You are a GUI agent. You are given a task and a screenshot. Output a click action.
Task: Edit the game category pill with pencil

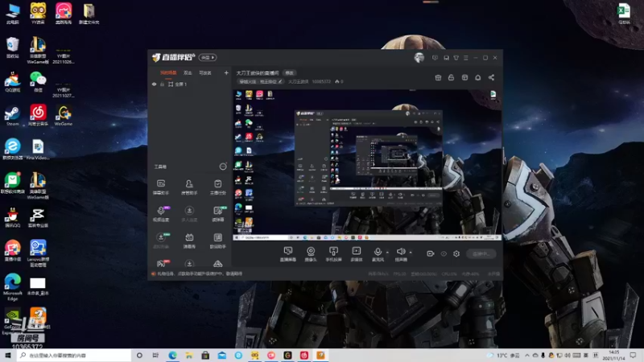click(261, 82)
